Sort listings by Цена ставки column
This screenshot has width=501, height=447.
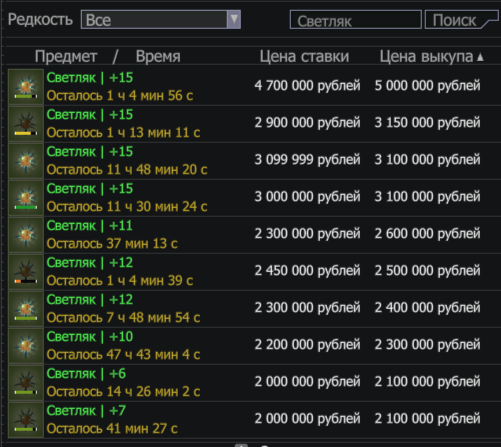(x=304, y=56)
